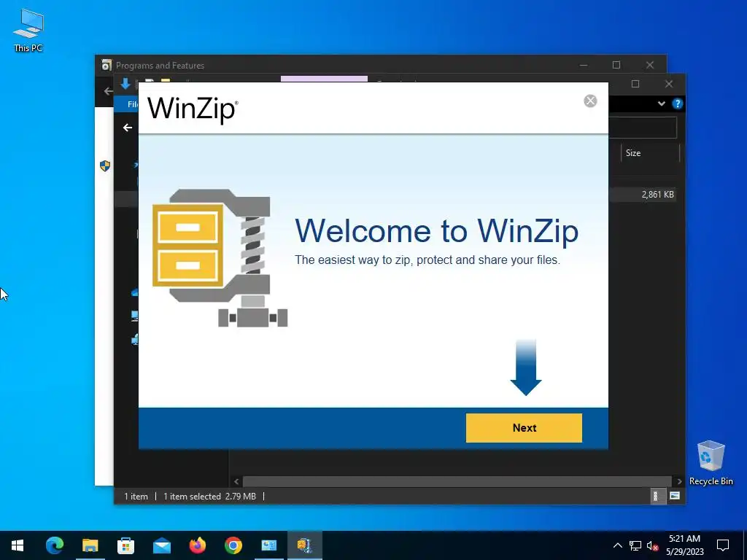This screenshot has height=560, width=747.
Task: Click '1 item' in the status bar
Action: pos(136,496)
